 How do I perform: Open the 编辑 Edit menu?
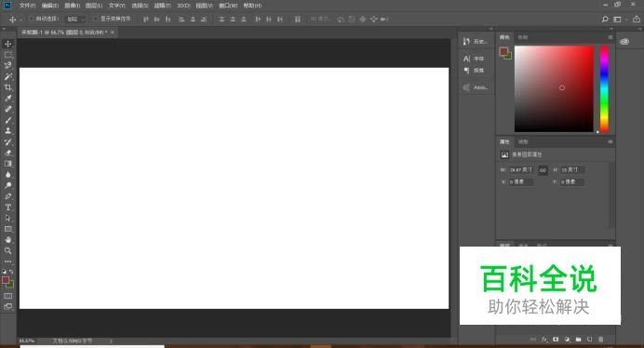tap(49, 6)
